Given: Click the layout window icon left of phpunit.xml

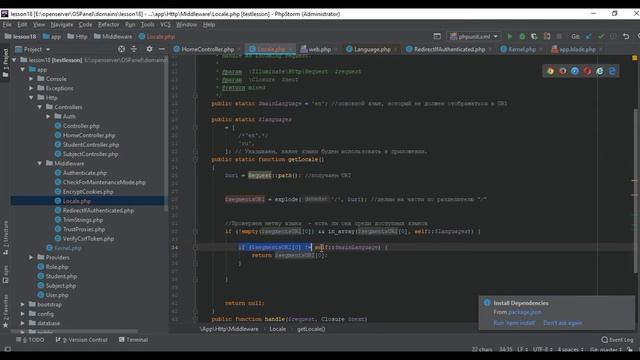Looking at the screenshot, I should point(437,36).
